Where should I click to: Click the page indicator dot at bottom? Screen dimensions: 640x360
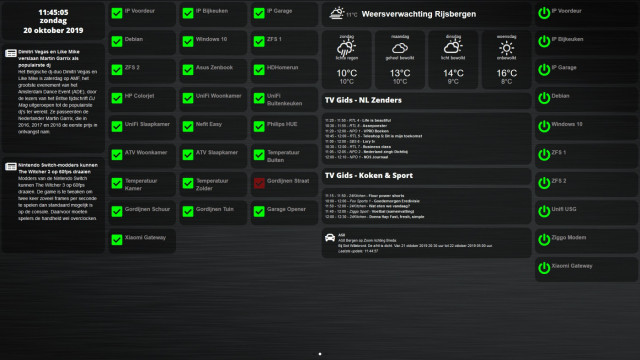tap(320, 354)
